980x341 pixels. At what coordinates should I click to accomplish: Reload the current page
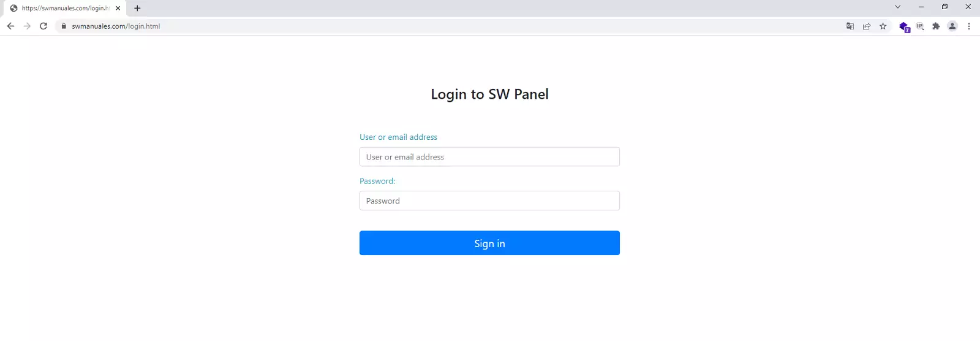(x=43, y=26)
